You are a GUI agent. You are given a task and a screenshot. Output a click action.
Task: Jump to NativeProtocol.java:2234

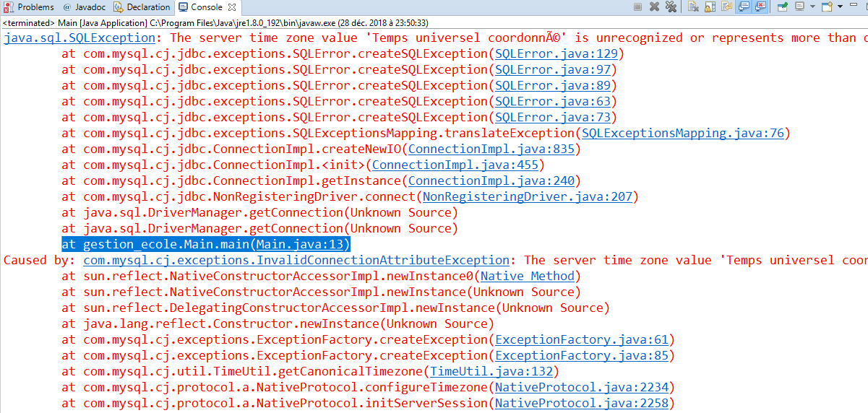581,387
